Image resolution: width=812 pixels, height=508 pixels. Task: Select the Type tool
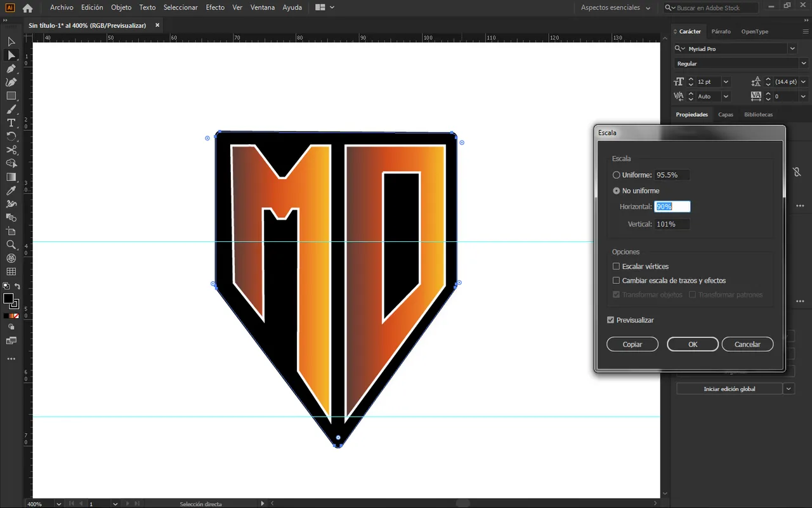coord(11,123)
